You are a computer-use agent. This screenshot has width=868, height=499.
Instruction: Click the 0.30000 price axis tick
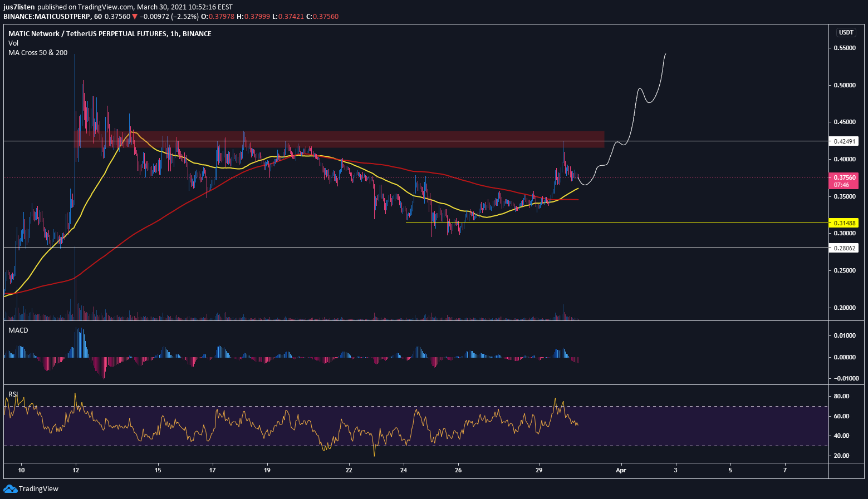(x=844, y=233)
